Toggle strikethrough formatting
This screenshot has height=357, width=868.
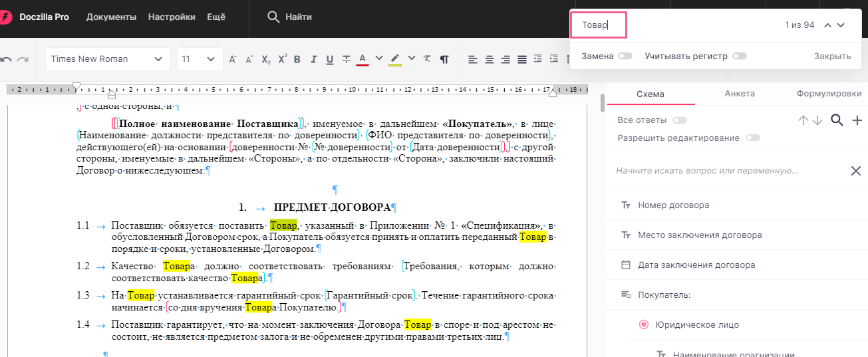pos(346,59)
